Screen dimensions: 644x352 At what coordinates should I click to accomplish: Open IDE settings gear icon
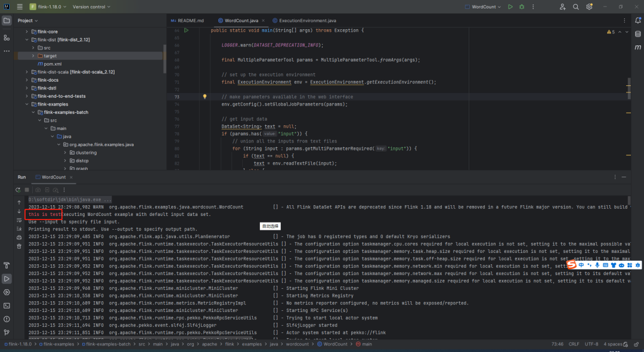click(589, 7)
